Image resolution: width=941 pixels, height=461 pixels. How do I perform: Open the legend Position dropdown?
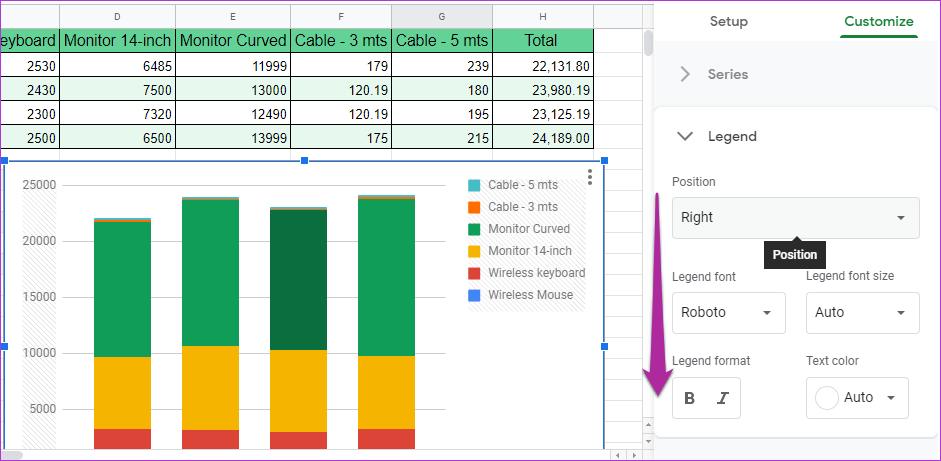[795, 218]
